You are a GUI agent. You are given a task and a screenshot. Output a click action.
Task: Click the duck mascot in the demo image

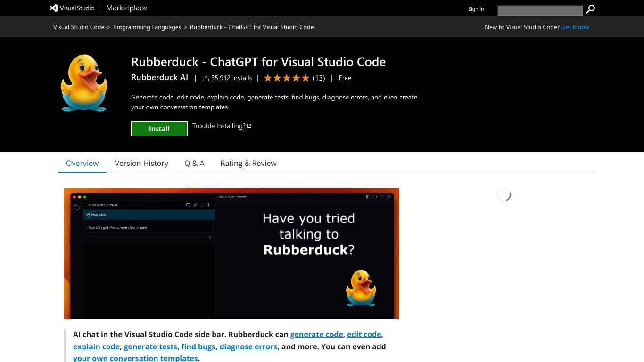pos(361,288)
